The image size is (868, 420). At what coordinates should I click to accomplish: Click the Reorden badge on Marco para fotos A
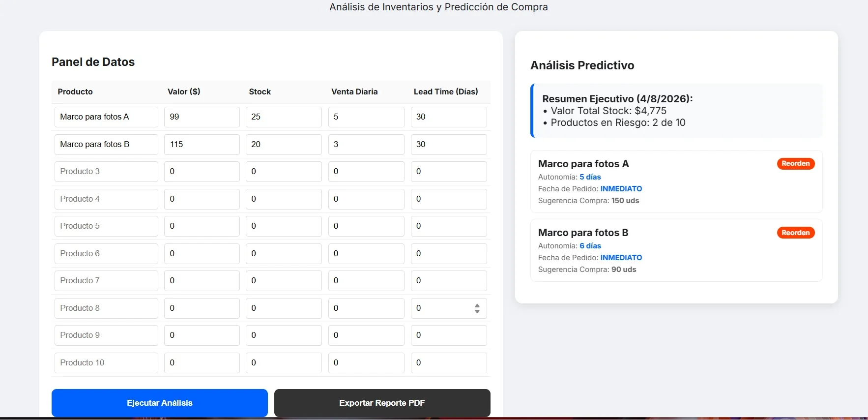[x=796, y=164]
